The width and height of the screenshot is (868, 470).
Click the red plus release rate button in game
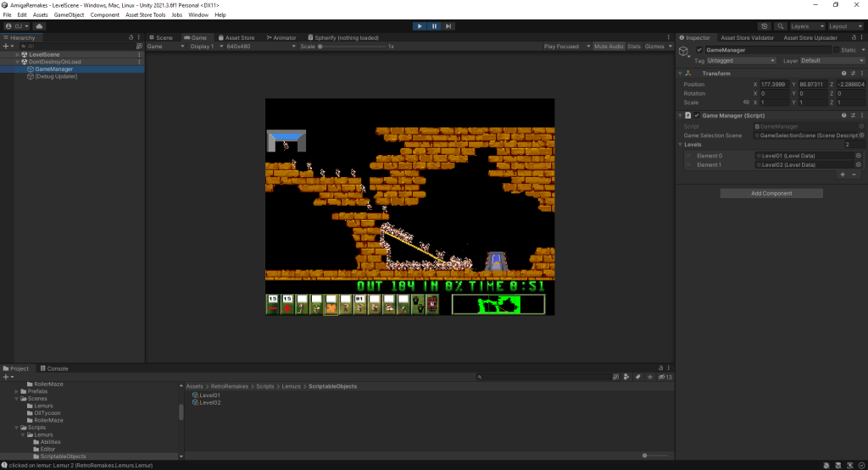coord(287,305)
